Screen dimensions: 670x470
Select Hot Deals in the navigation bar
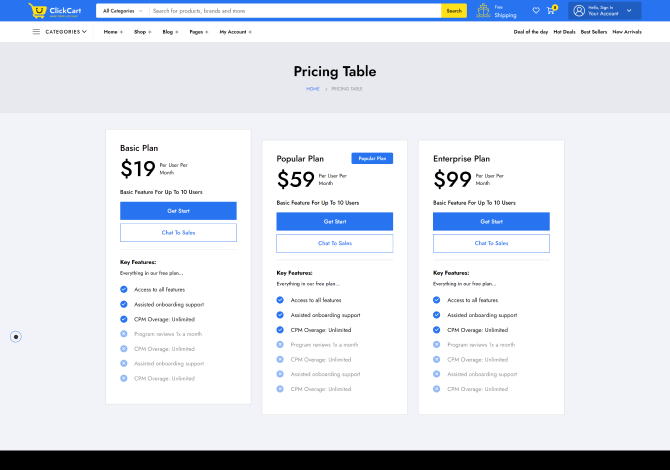(x=564, y=32)
